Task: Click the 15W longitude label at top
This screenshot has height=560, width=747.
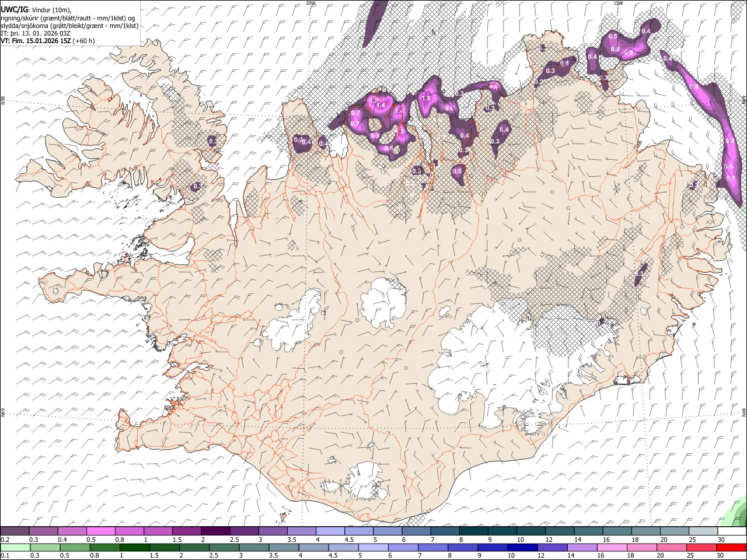Action: point(617,3)
